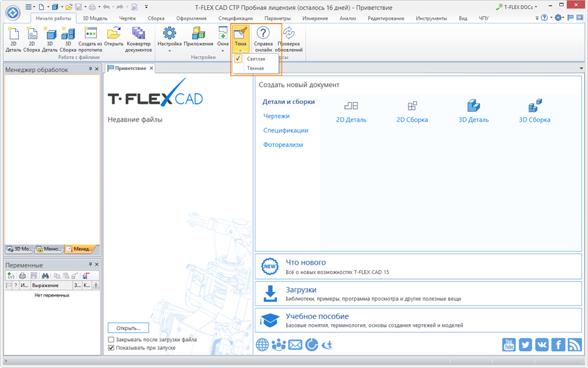Open Загрузки section
This screenshot has width=588, height=368.
(x=419, y=293)
